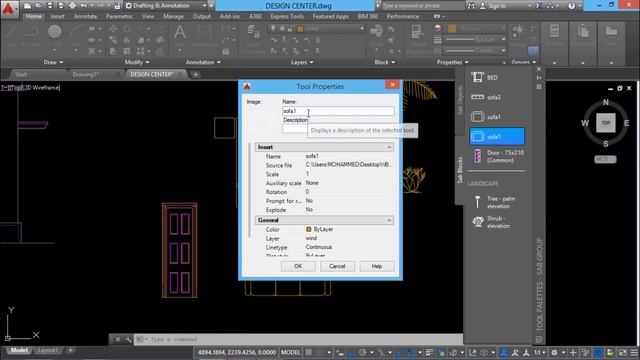Open the AutoCAD application menu button

(8, 8)
